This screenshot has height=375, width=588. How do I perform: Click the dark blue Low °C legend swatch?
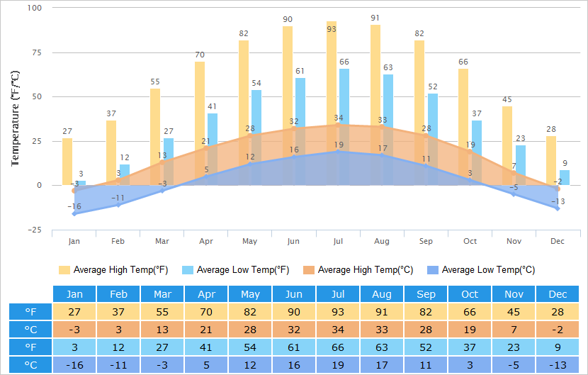431,270
